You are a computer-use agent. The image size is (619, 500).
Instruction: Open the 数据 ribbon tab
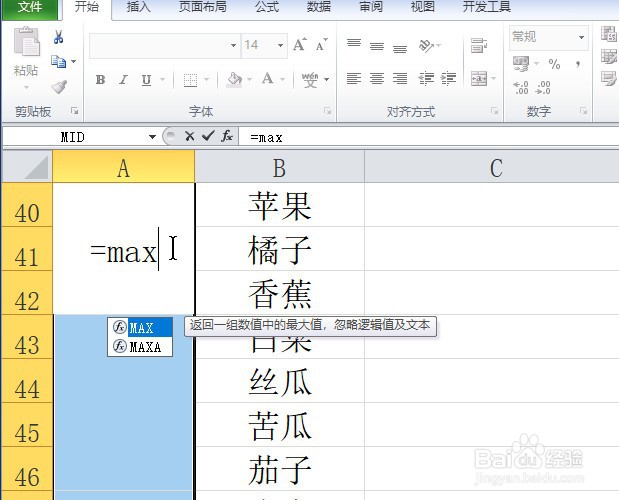(319, 7)
